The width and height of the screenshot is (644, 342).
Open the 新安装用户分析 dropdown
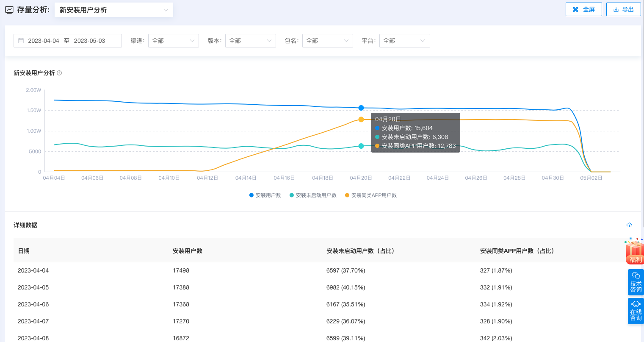114,10
